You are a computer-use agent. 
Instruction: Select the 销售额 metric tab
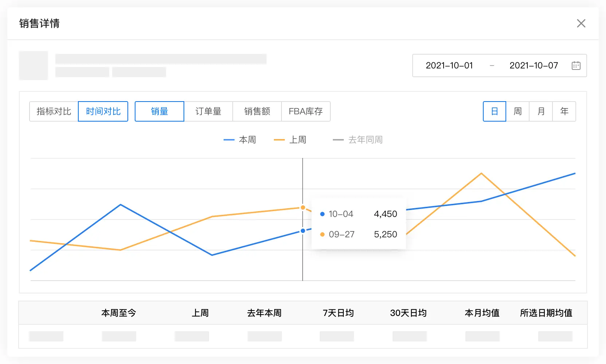tap(257, 111)
